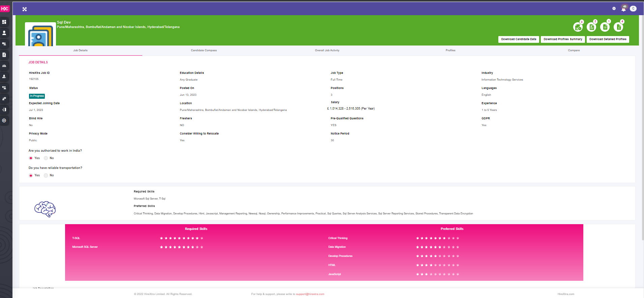Click the document download icon with badge 4
The height and width of the screenshot is (298, 644).
coord(618,27)
